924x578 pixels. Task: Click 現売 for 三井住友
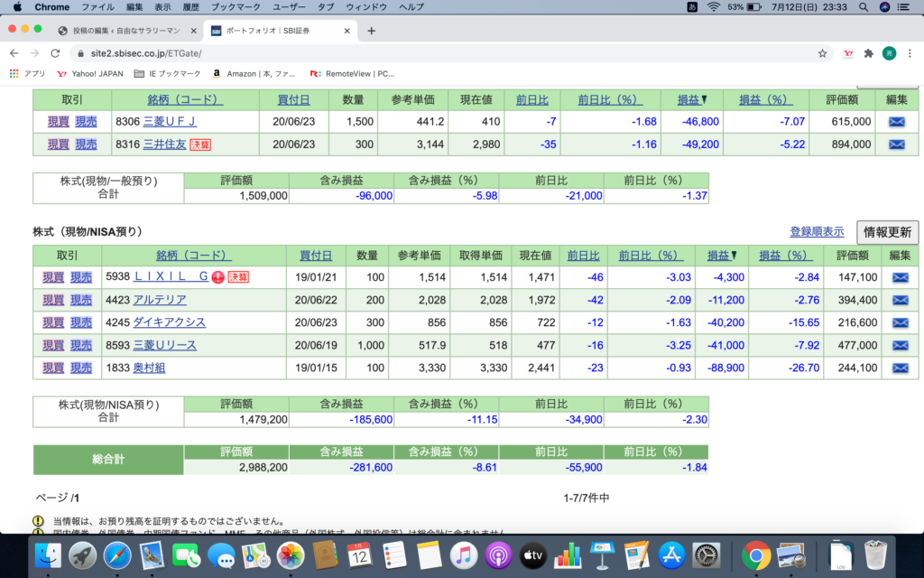pos(86,144)
